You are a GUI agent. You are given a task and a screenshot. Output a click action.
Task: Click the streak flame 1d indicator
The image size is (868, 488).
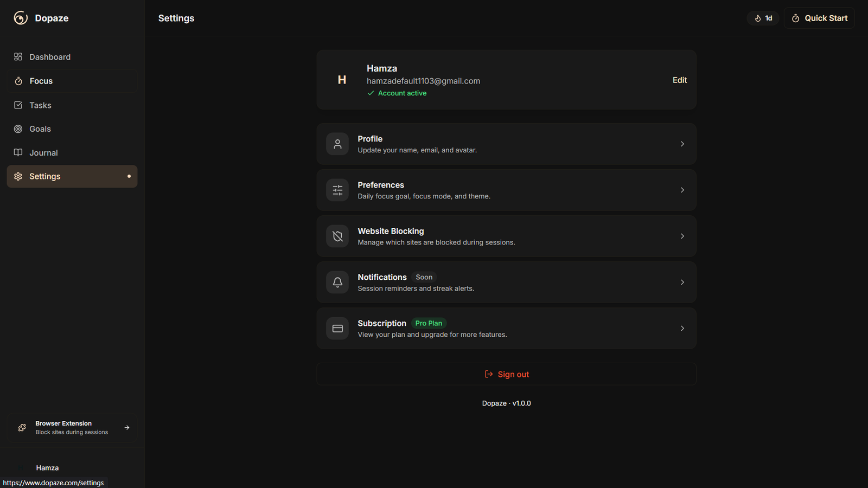click(x=763, y=18)
